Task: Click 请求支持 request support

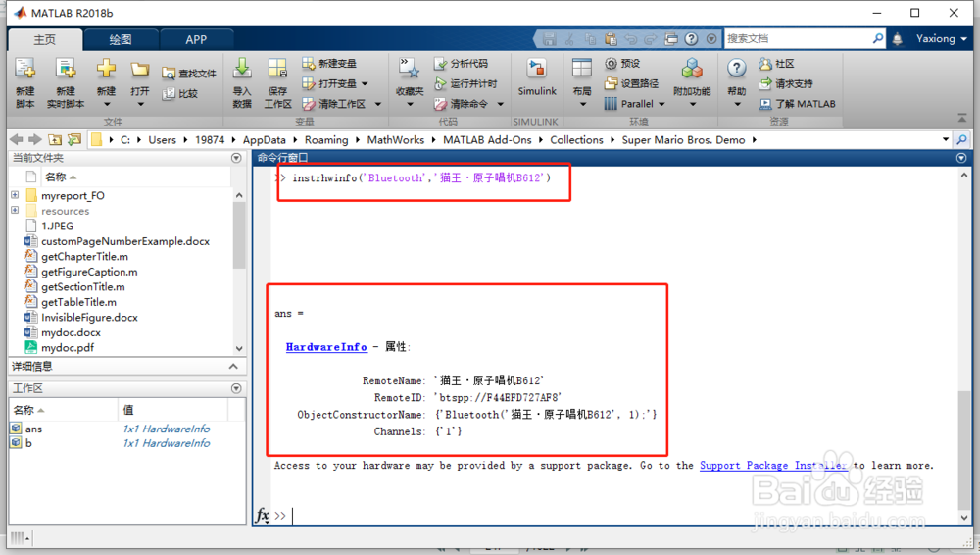Action: (786, 83)
